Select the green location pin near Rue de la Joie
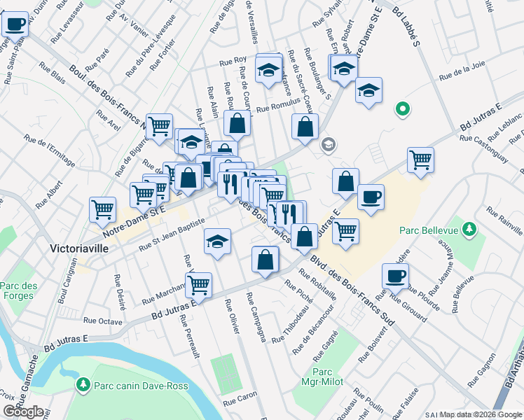 coord(403,109)
